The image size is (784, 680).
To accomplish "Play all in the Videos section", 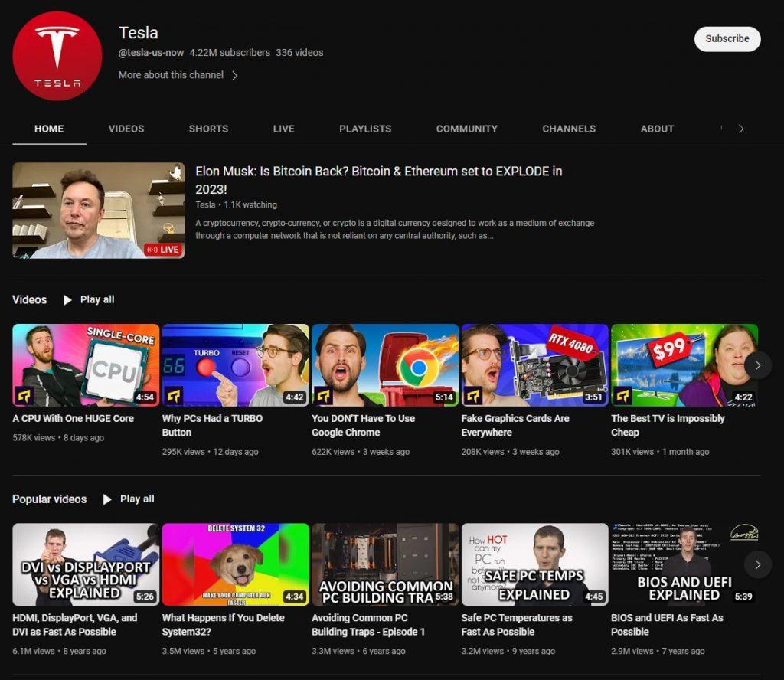I will click(x=89, y=299).
